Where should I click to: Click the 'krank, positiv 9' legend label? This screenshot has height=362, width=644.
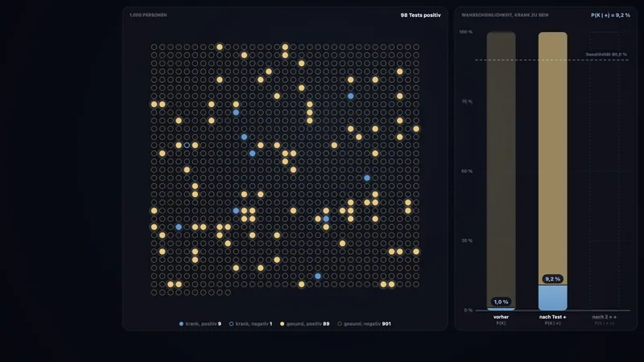(x=204, y=324)
